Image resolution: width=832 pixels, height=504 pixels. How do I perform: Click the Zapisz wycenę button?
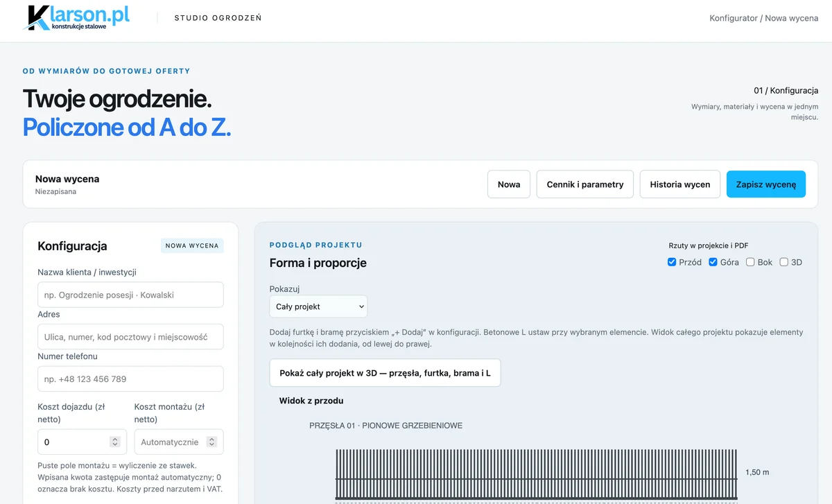click(x=766, y=184)
